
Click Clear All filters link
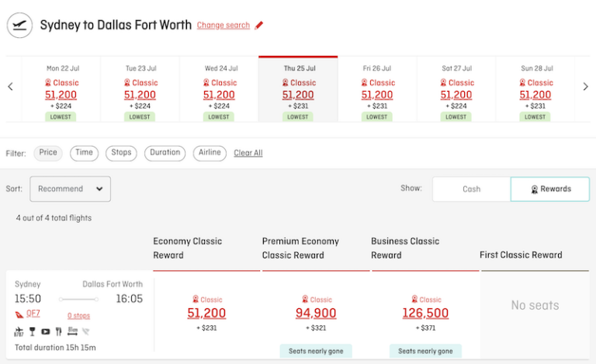248,153
